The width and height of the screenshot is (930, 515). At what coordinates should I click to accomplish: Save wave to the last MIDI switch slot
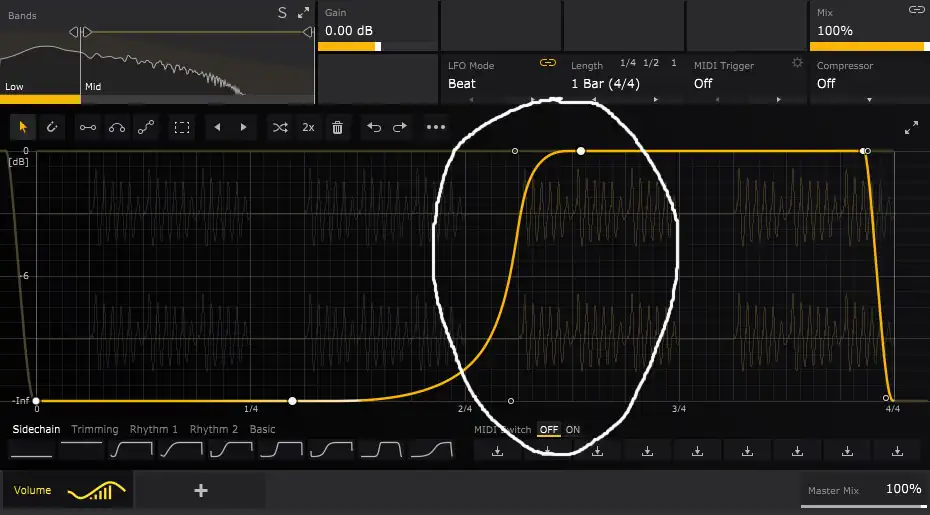(897, 452)
